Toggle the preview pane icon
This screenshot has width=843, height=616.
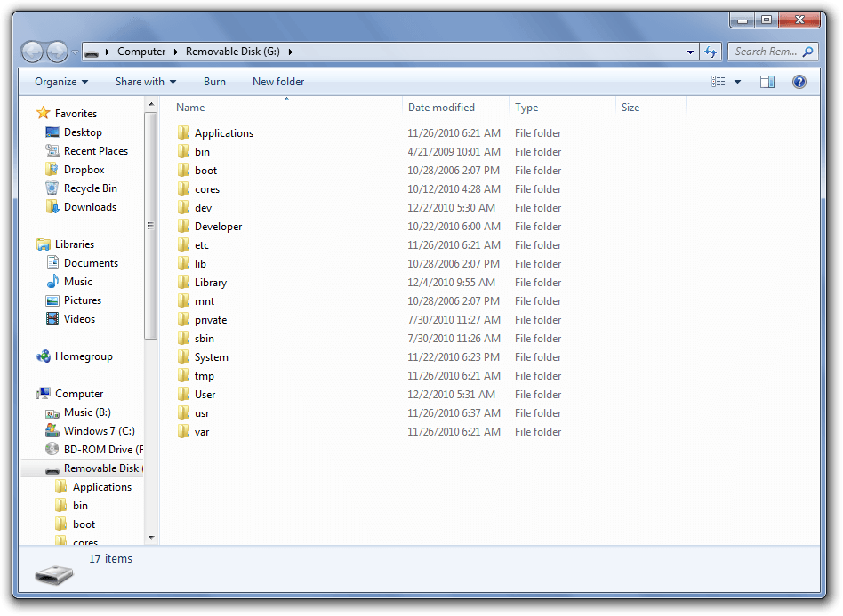point(767,82)
